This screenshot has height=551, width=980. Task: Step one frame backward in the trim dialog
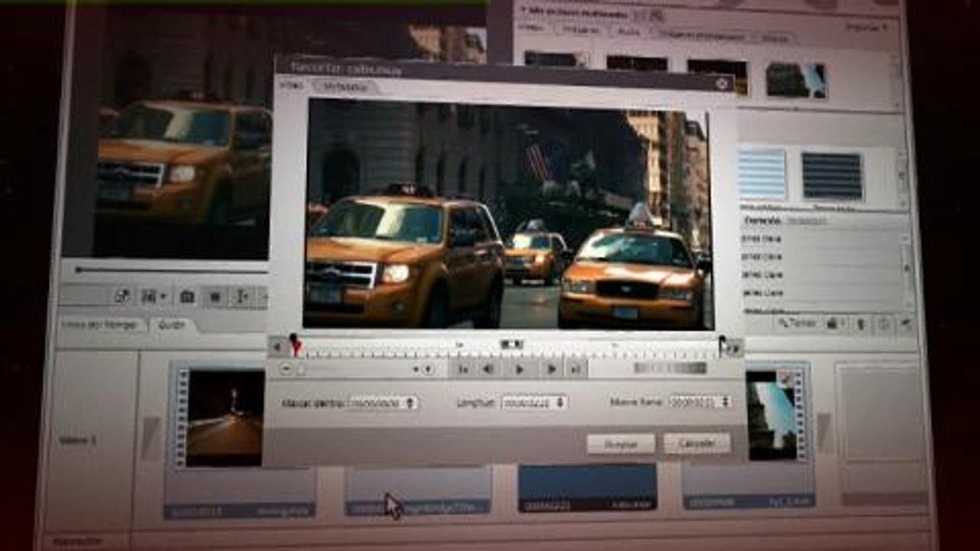(487, 369)
